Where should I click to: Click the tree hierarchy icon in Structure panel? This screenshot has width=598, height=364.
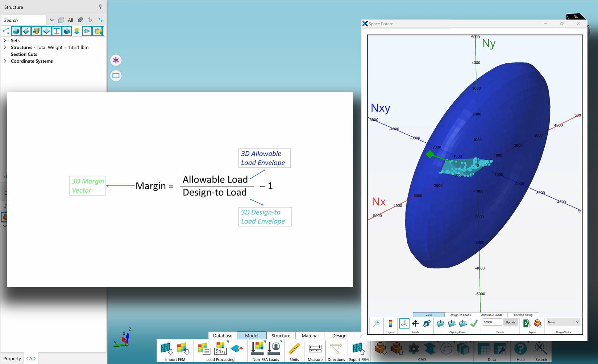(90, 20)
